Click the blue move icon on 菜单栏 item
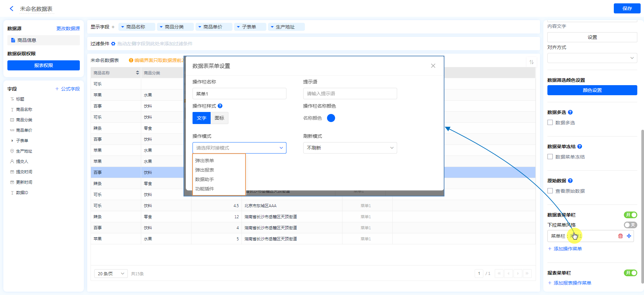Image resolution: width=644 pixels, height=295 pixels. tap(629, 236)
